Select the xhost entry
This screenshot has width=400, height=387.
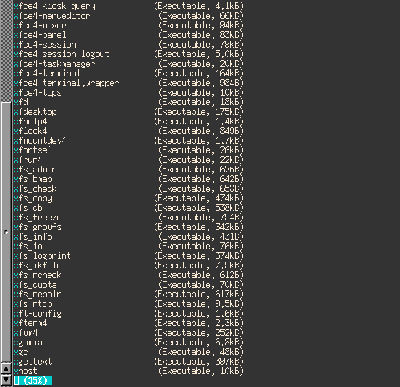[129, 371]
